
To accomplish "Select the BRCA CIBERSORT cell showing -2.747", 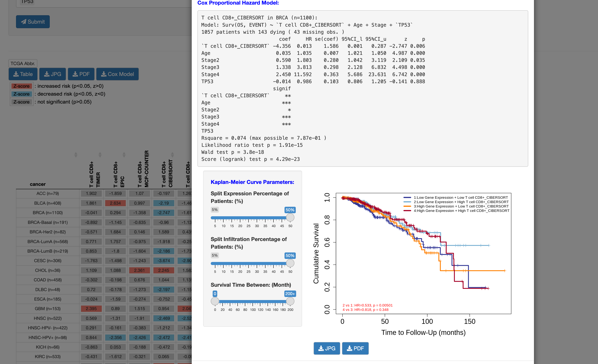I will 164,213.
